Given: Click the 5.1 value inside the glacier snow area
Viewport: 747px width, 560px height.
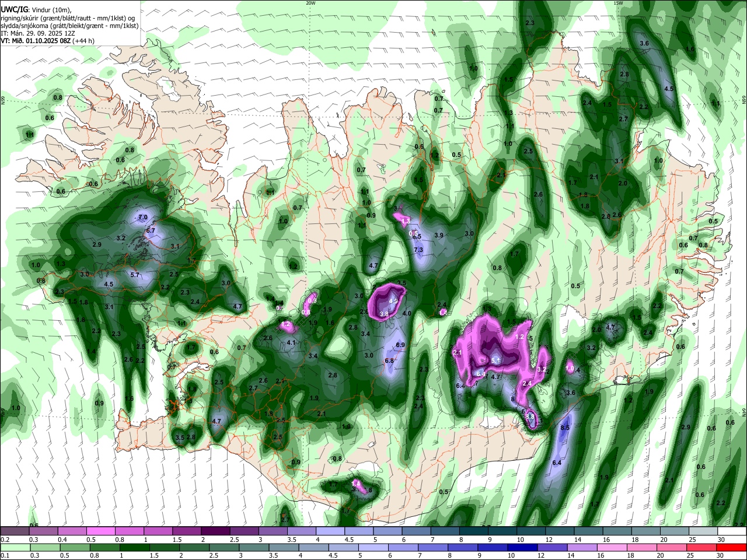Looking at the screenshot, I should [x=495, y=361].
